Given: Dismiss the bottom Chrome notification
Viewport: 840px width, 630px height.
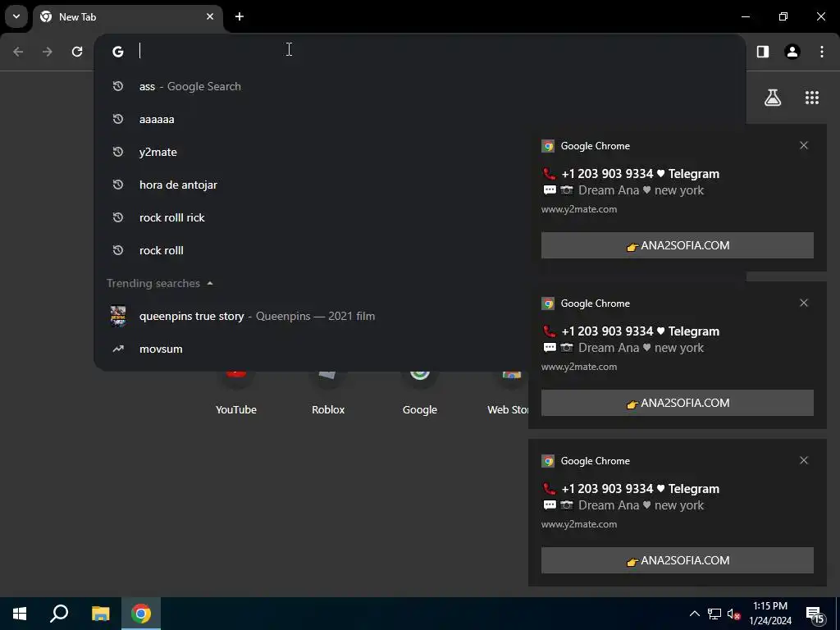Looking at the screenshot, I should click(x=804, y=460).
